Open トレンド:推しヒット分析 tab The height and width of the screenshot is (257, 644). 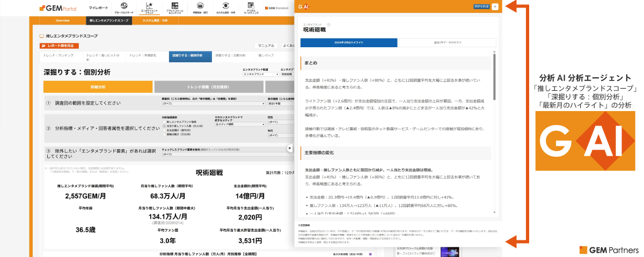[x=104, y=57]
